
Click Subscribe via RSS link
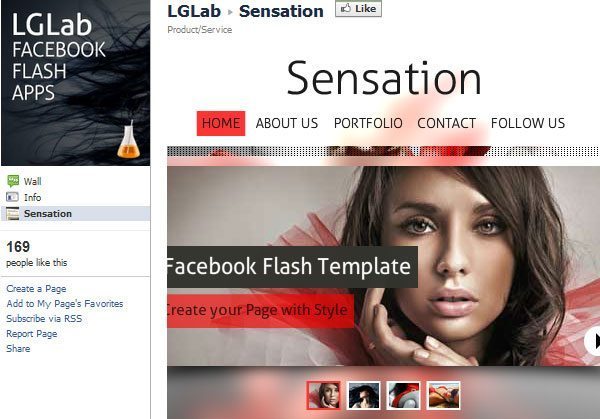click(44, 319)
